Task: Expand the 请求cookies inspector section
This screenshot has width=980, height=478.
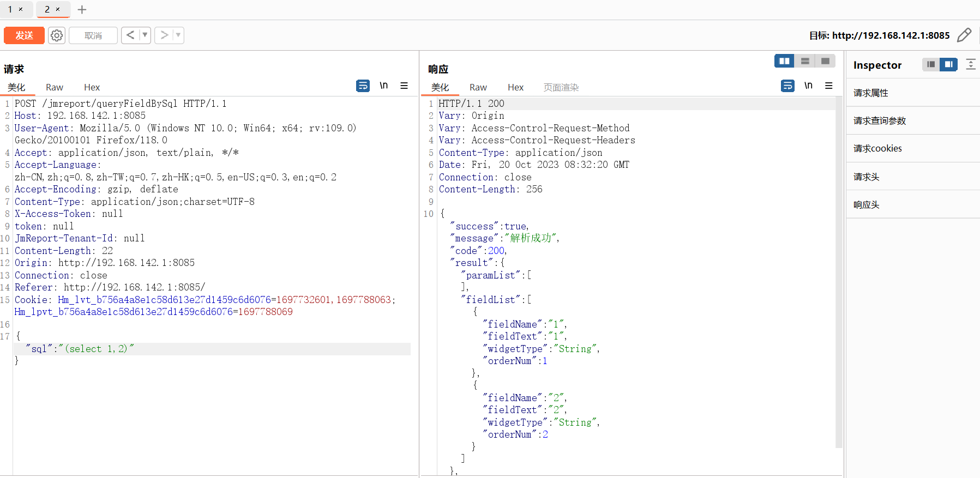Action: [x=913, y=148]
